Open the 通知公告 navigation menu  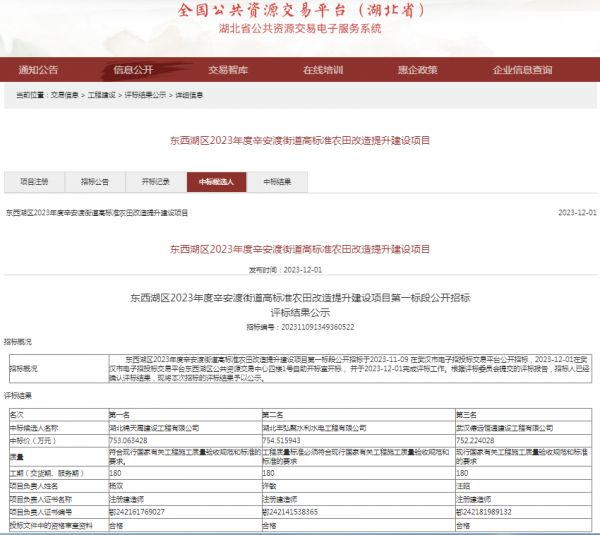[39, 70]
